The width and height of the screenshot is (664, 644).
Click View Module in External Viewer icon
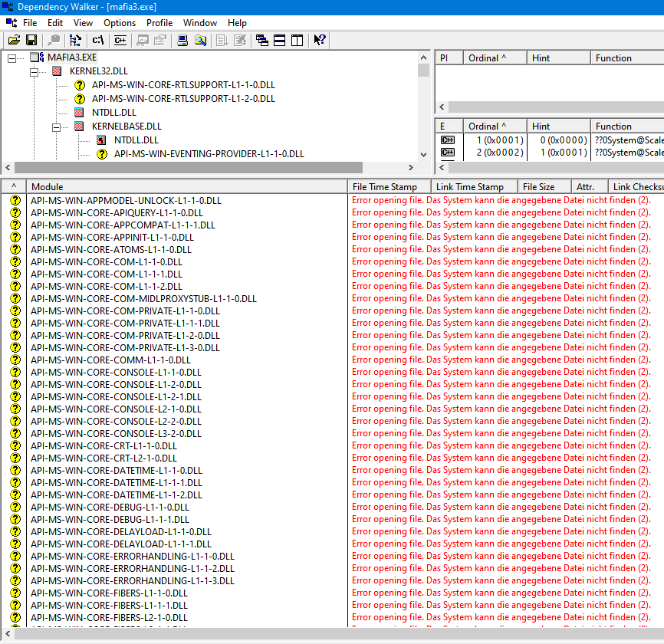click(143, 40)
